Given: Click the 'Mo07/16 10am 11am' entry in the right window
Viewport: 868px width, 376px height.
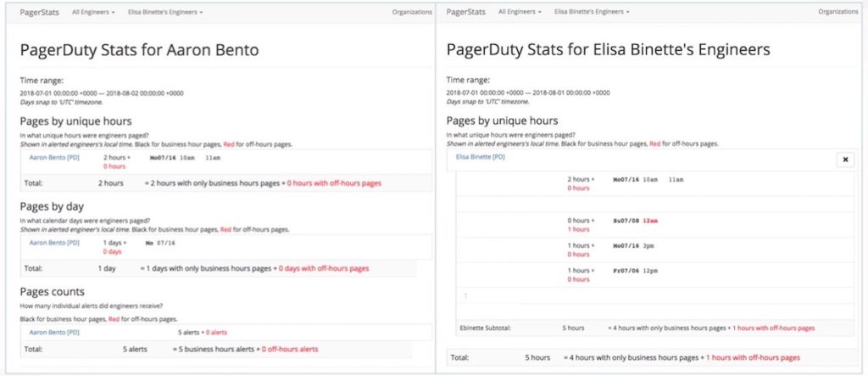Looking at the screenshot, I should (648, 180).
